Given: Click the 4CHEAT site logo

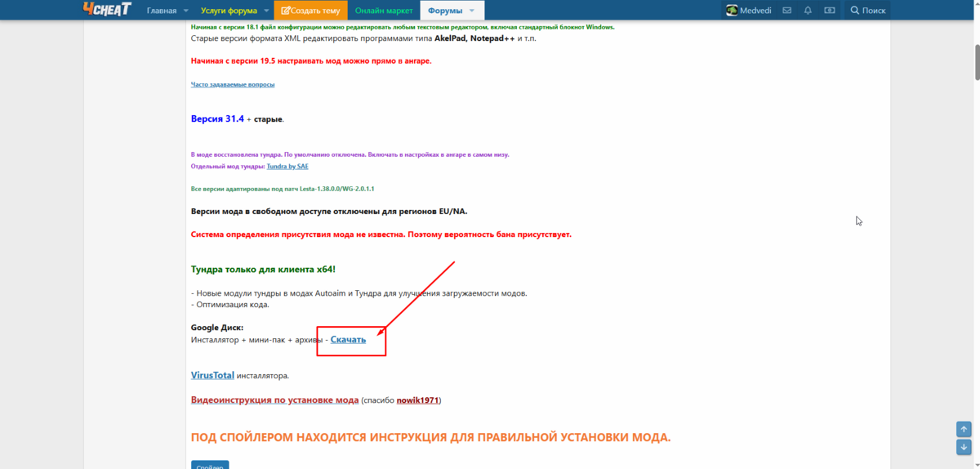Looking at the screenshot, I should pyautogui.click(x=107, y=10).
